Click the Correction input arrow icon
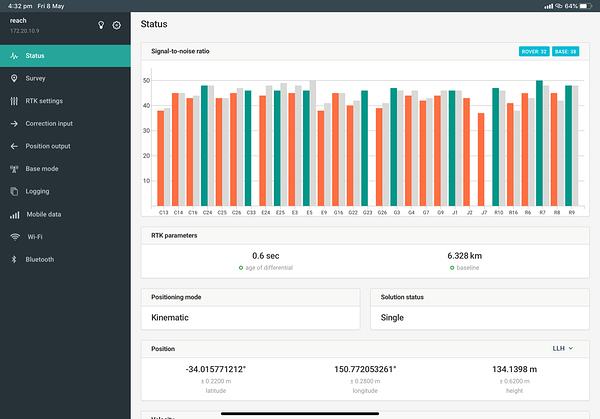Screen dimensions: 600x419 click(14, 124)
